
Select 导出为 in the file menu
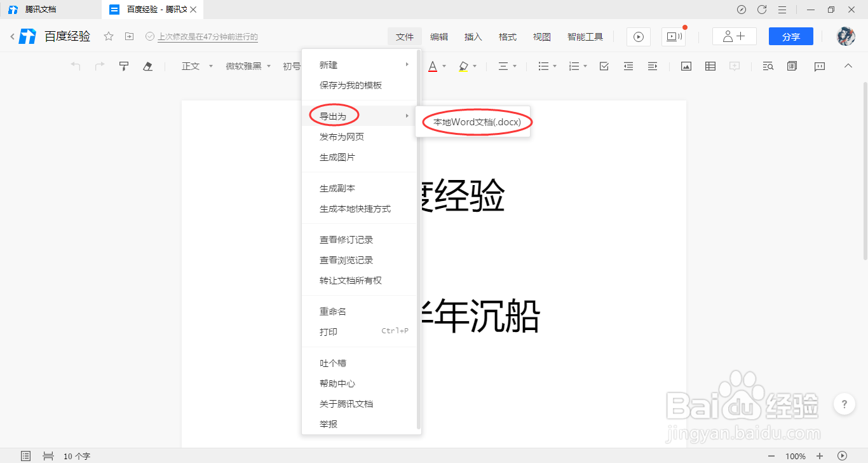[359, 116]
